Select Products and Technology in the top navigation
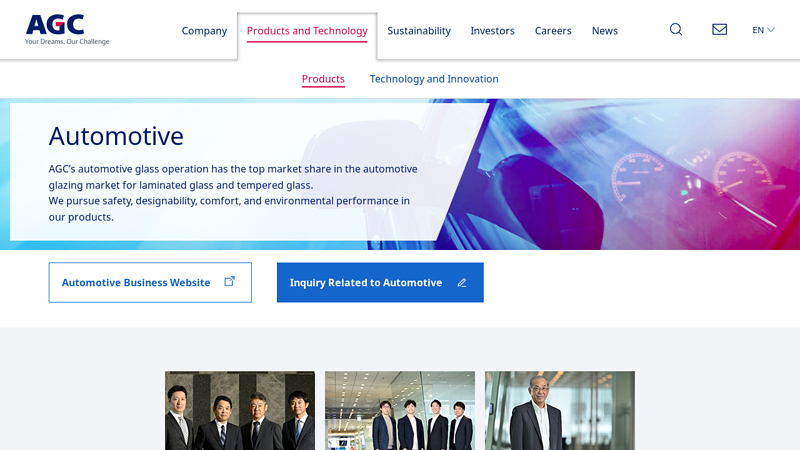 pos(307,31)
